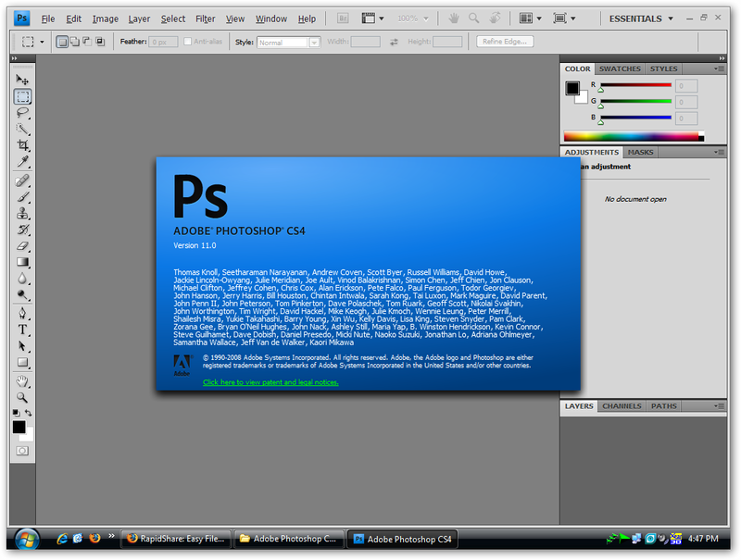Viewport: 741px width, 560px height.
Task: Open the Image menu
Action: pos(106,19)
